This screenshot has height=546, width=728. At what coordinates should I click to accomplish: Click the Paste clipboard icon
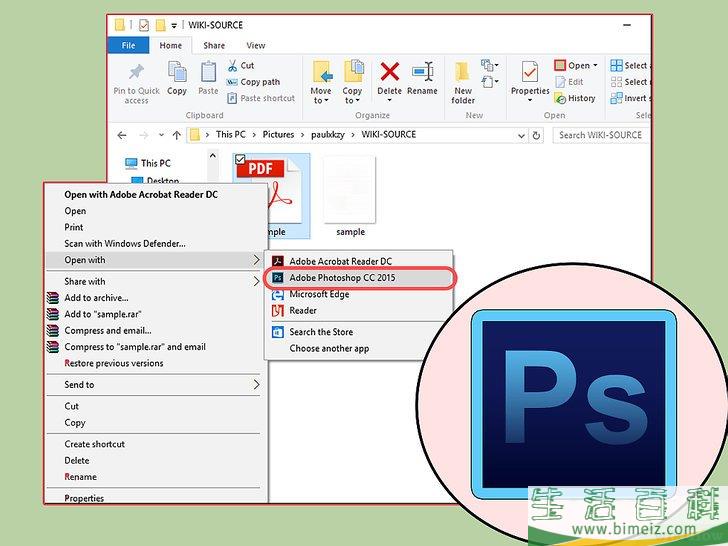(x=208, y=73)
